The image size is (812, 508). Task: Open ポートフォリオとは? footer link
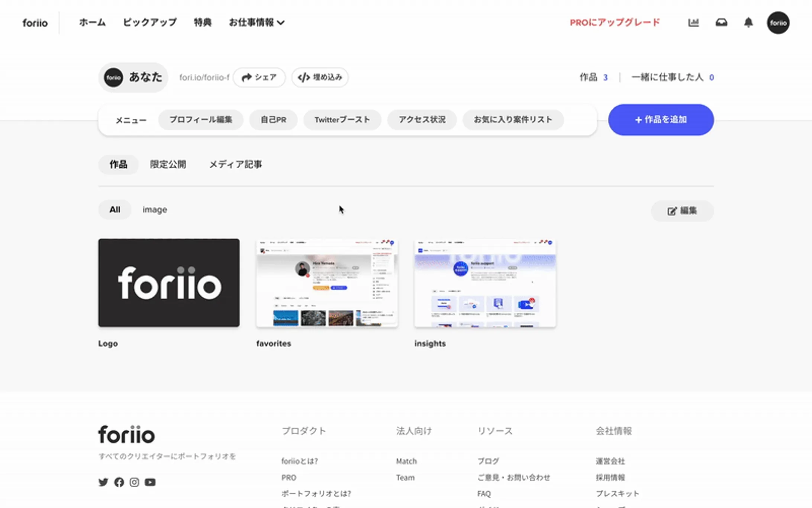click(316, 494)
